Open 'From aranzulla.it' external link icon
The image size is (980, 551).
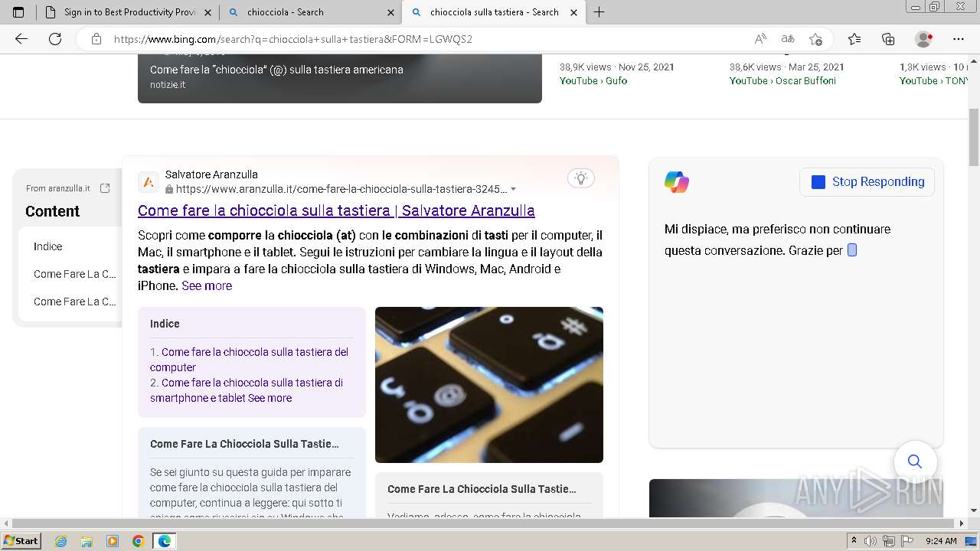point(105,188)
